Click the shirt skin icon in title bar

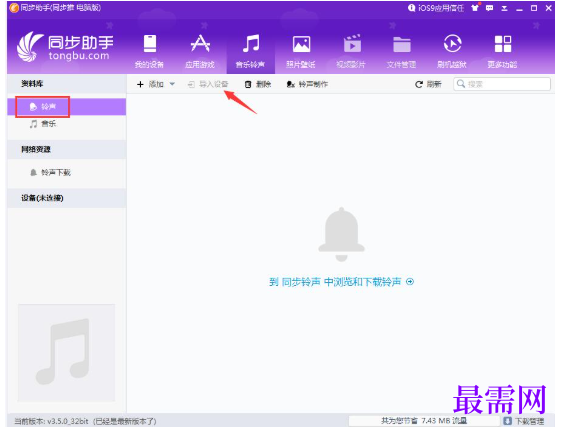476,8
